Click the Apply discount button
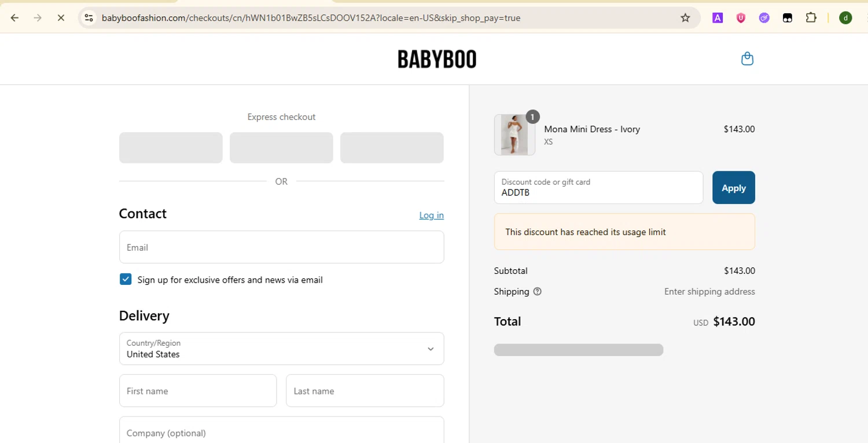Image resolution: width=868 pixels, height=443 pixels. (x=734, y=188)
